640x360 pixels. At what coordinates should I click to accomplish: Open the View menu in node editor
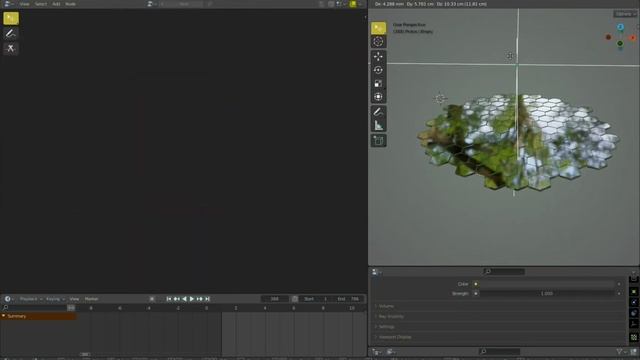(x=24, y=4)
